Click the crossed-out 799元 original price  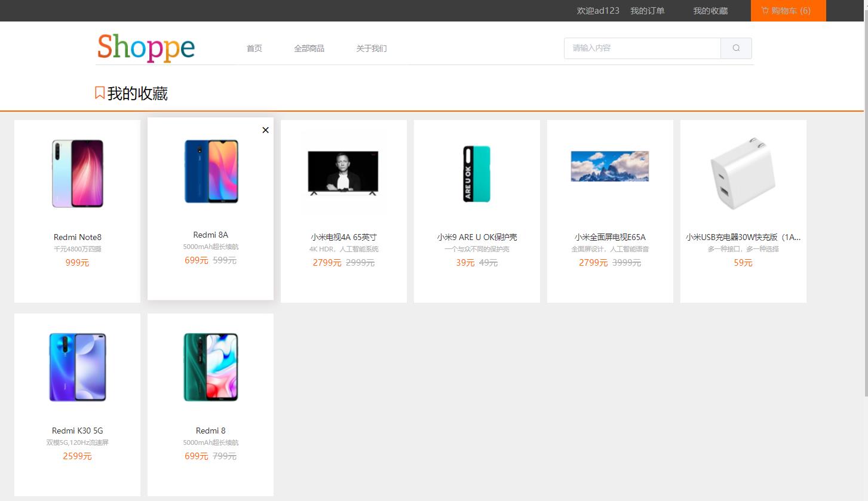click(x=225, y=456)
